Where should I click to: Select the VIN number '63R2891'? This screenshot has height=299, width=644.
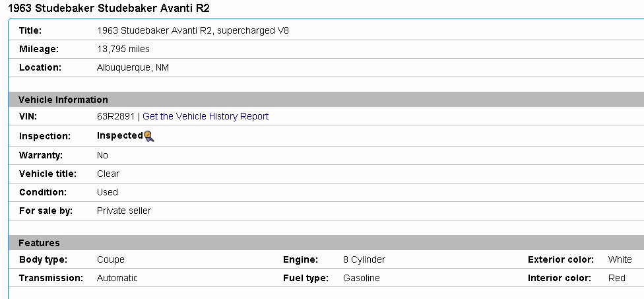[x=116, y=116]
